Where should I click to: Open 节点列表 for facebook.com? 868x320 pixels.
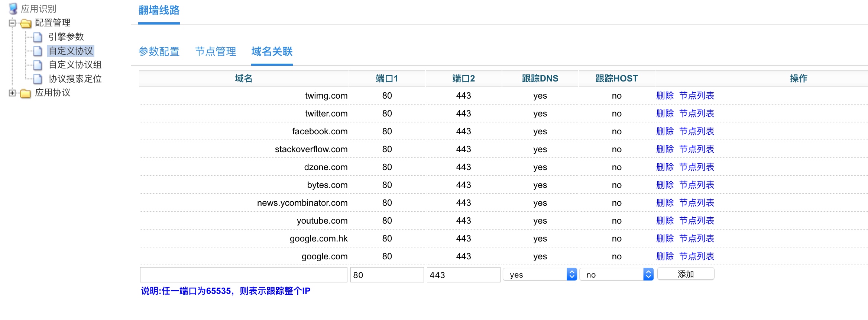coord(697,131)
